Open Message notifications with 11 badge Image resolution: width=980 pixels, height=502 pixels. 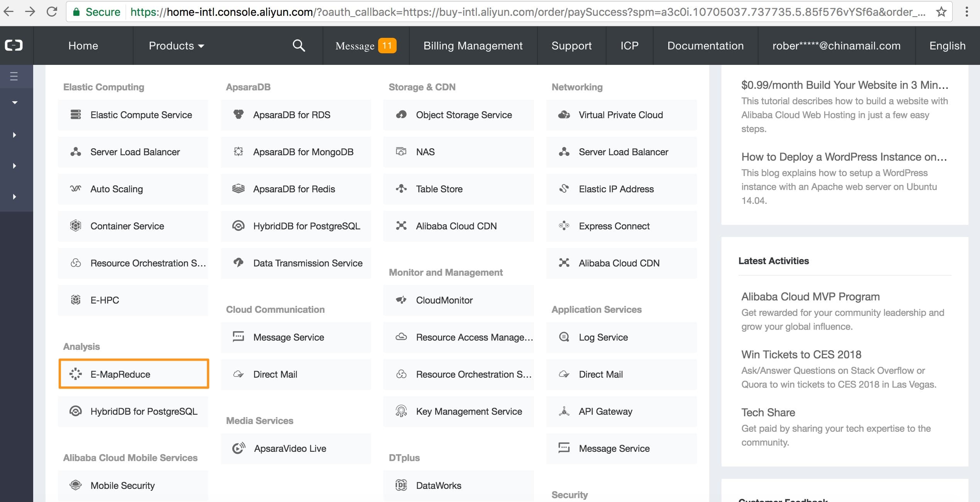coord(366,46)
